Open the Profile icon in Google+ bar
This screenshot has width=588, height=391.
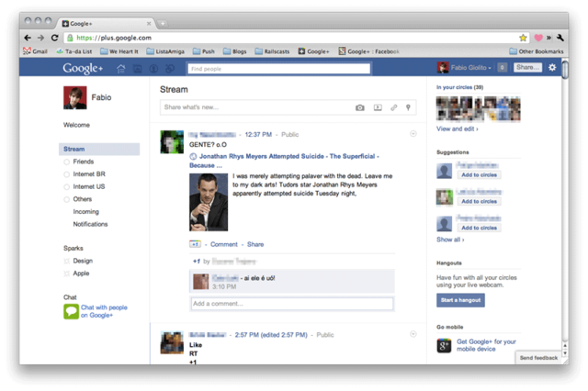tap(153, 69)
